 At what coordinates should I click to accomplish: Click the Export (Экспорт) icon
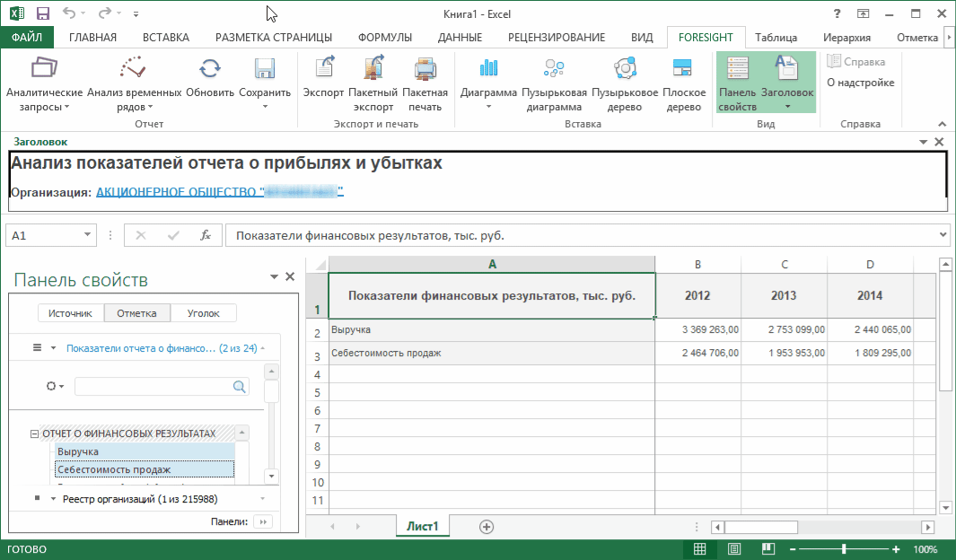[x=323, y=70]
